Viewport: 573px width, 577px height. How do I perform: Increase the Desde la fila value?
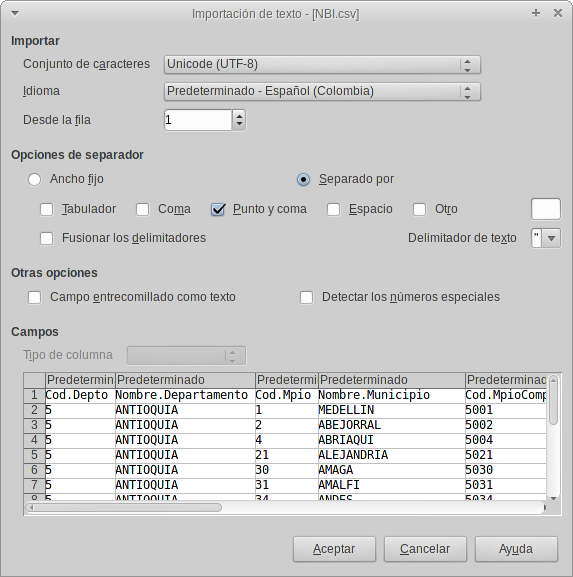pyautogui.click(x=239, y=116)
